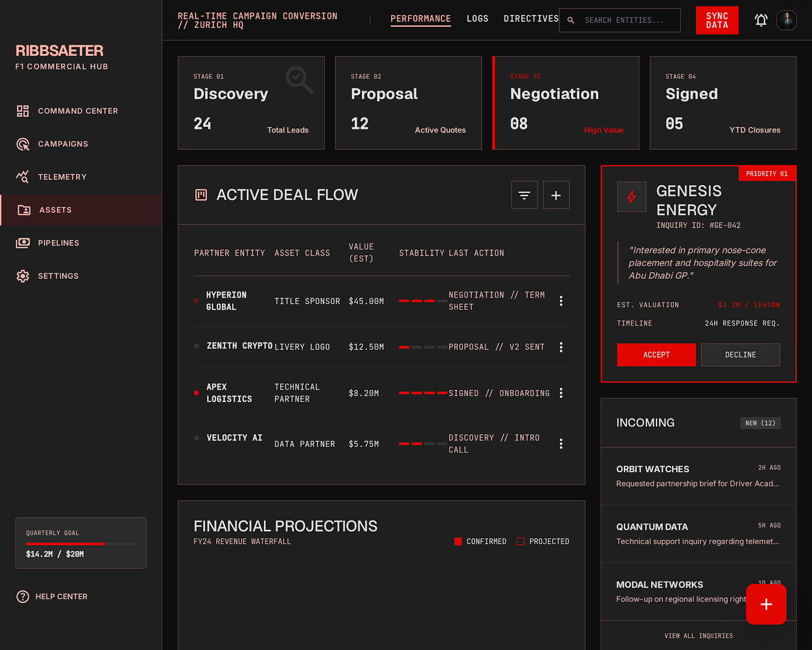Switch to the Logs tab
This screenshot has height=650, width=812.
coord(478,19)
